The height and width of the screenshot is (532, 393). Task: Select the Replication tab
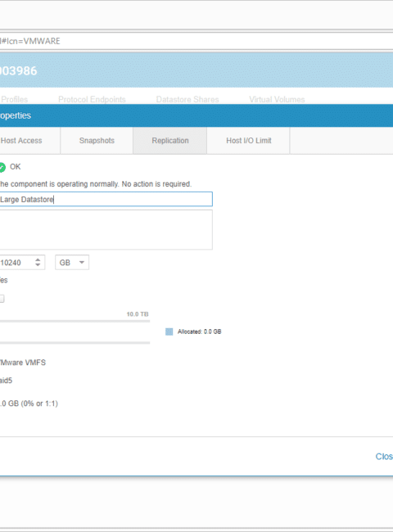[170, 141]
